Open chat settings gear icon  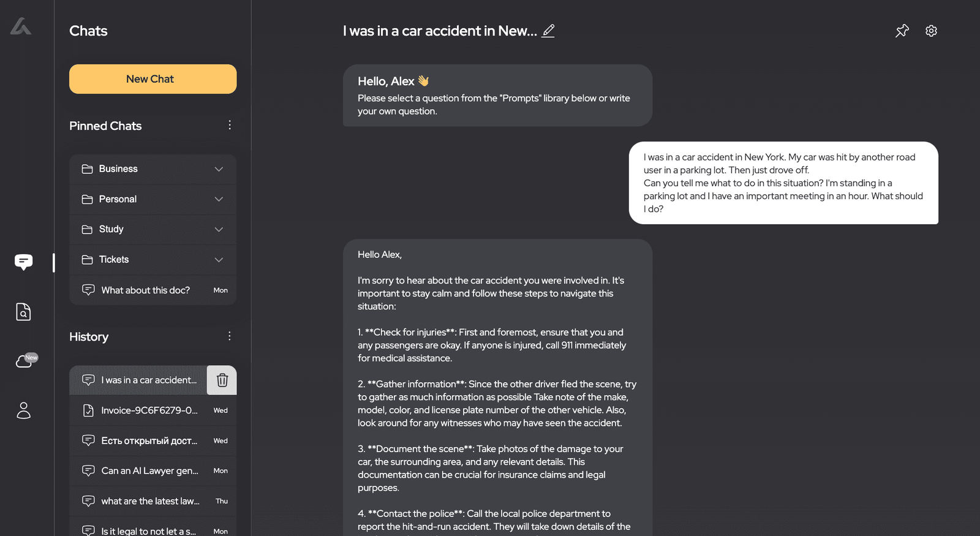point(931,31)
